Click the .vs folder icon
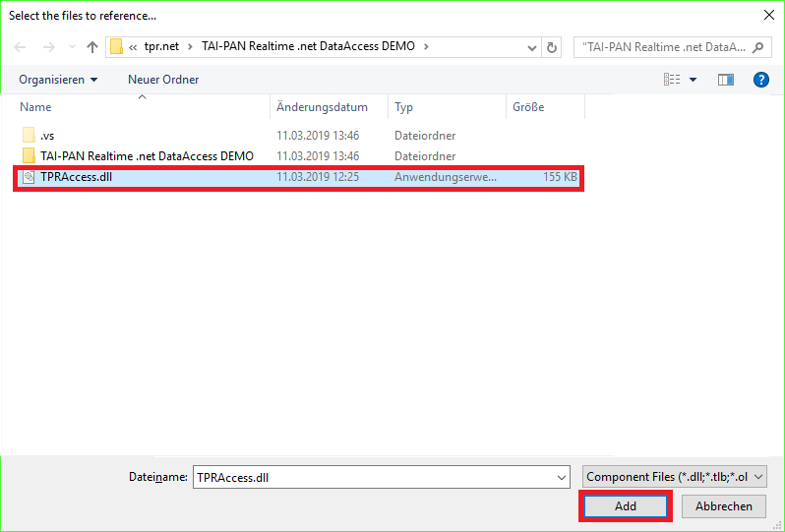The height and width of the screenshot is (532, 785). coord(30,135)
